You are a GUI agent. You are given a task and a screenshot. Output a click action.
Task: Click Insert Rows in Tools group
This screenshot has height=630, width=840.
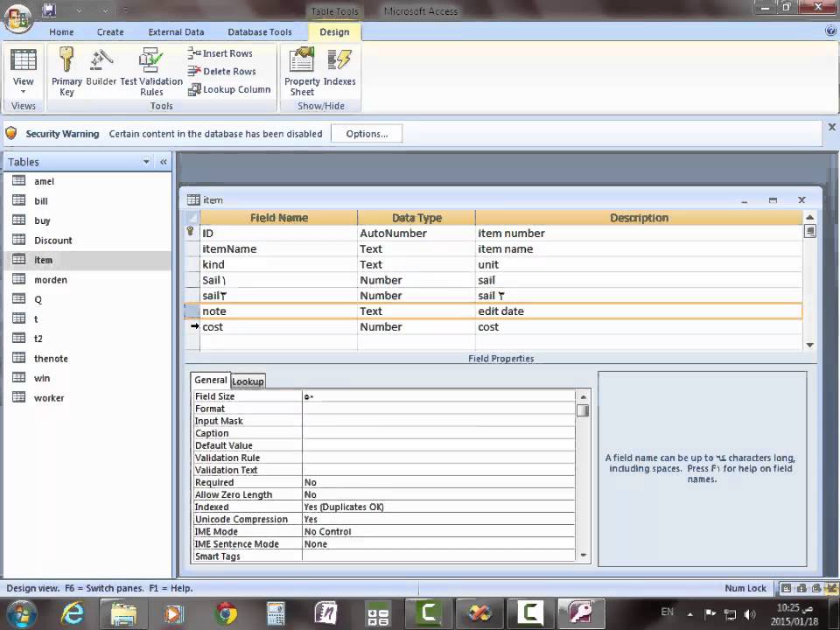tap(220, 53)
